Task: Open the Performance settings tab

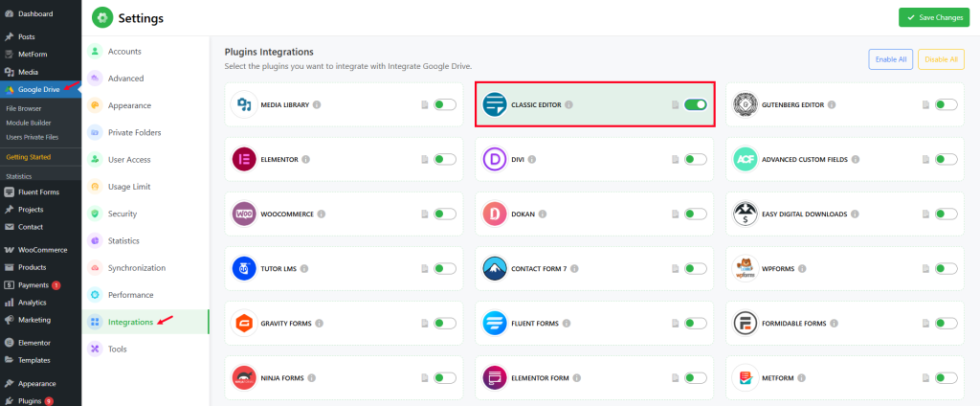Action: coord(145,295)
